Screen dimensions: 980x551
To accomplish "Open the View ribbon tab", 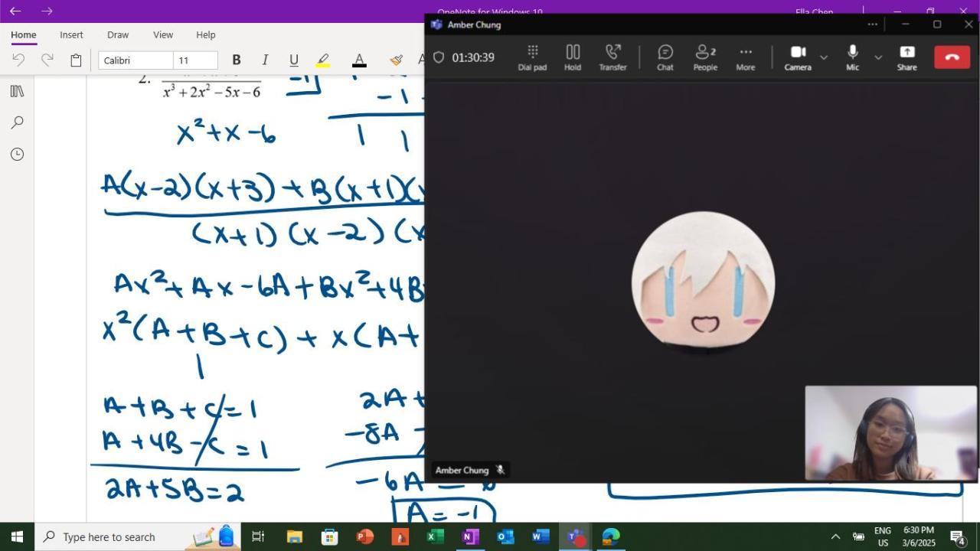I will click(x=163, y=34).
